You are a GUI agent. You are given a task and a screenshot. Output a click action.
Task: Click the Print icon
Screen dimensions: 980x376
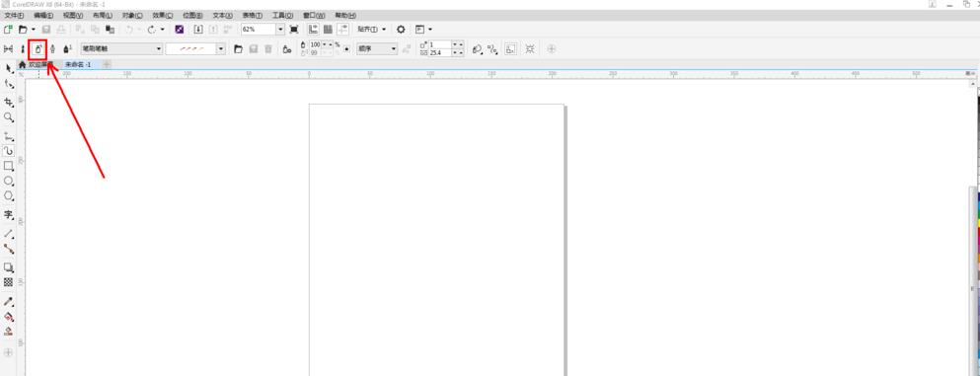pyautogui.click(x=61, y=30)
